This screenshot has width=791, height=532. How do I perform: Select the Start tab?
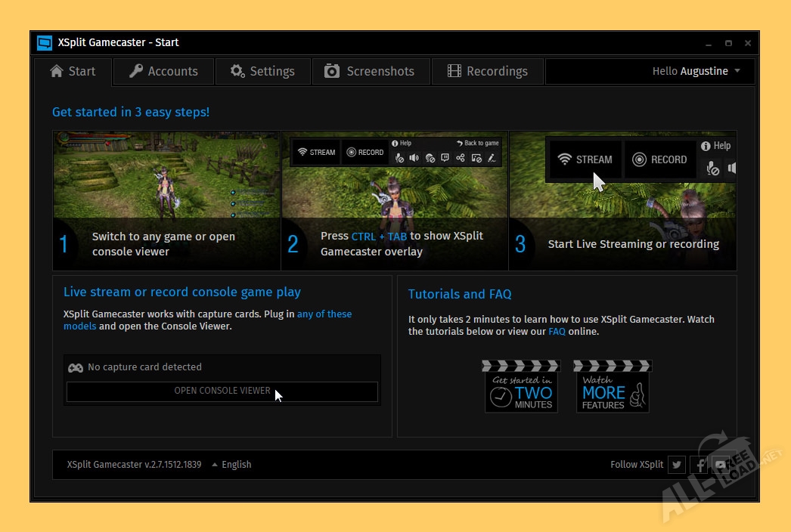click(x=73, y=71)
